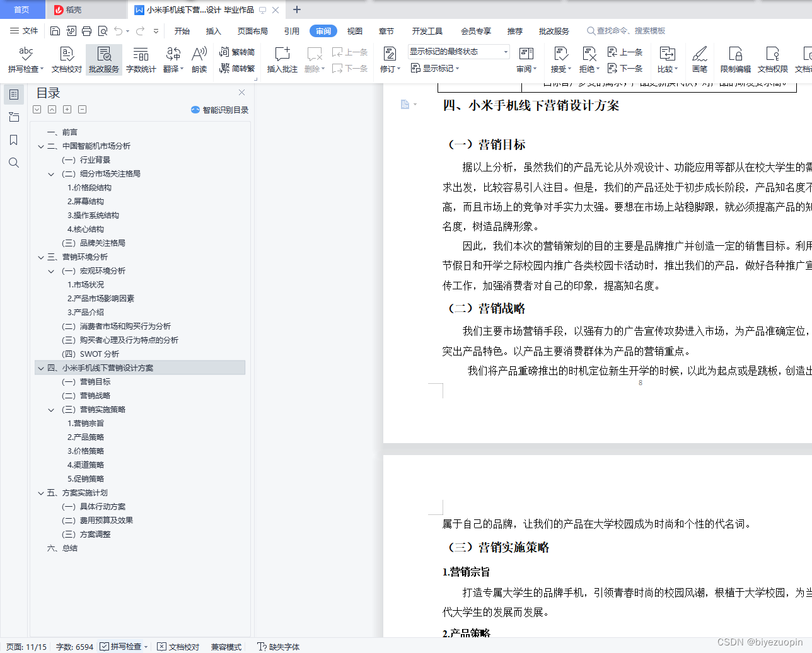Collapse the 二、中国智能机市场分析 outline node
Viewport: 812px width, 653px height.
[41, 146]
